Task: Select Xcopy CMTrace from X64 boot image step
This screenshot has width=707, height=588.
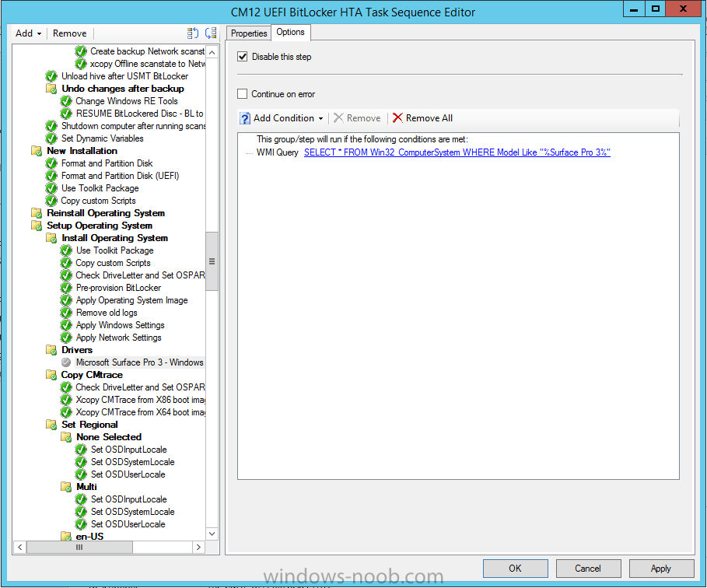Action: (141, 412)
